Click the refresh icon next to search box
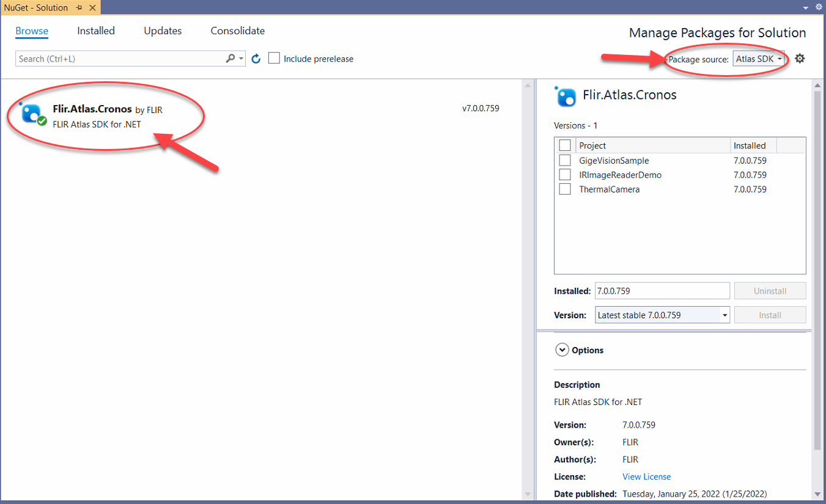This screenshot has height=504, width=826. pos(256,59)
